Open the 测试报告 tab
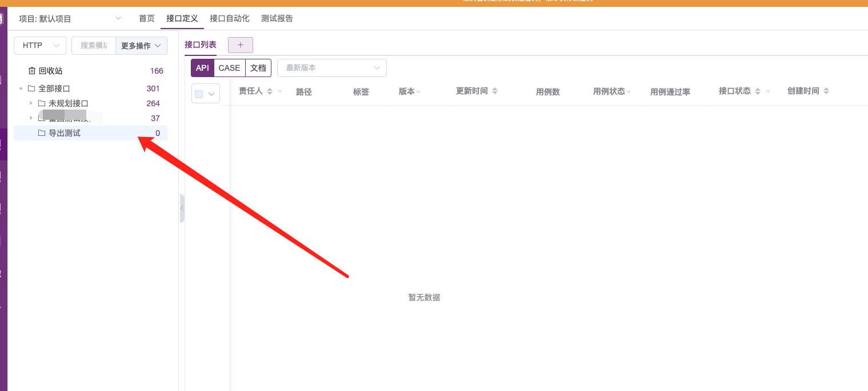868x391 pixels. tap(277, 18)
